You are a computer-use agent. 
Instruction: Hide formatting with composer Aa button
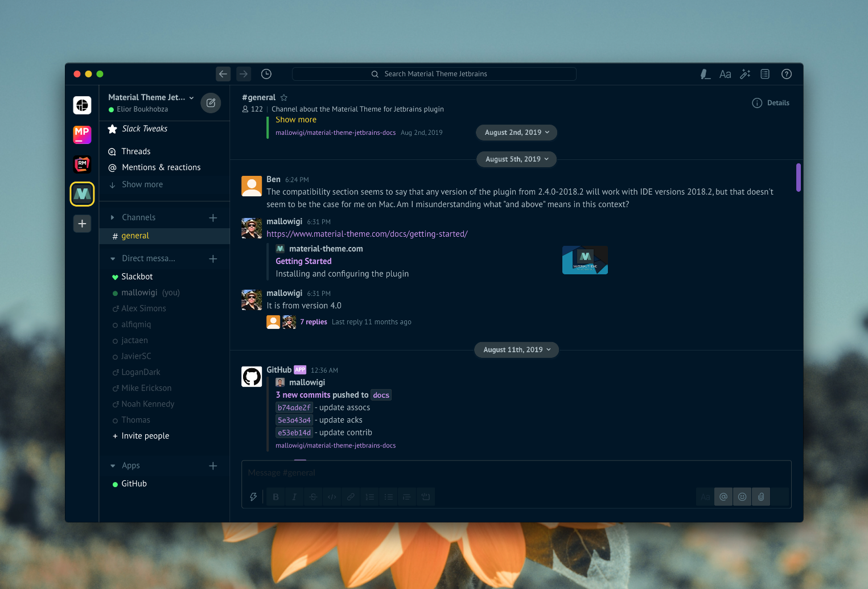pos(705,497)
